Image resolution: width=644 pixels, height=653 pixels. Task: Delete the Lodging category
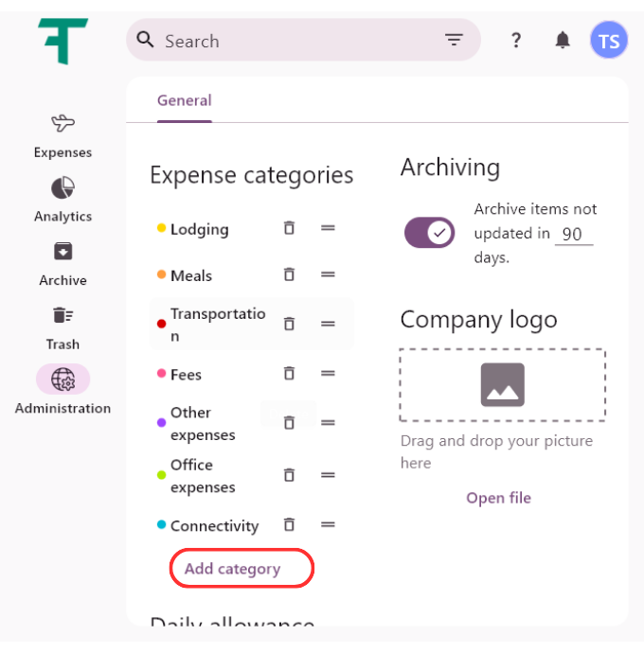[290, 228]
